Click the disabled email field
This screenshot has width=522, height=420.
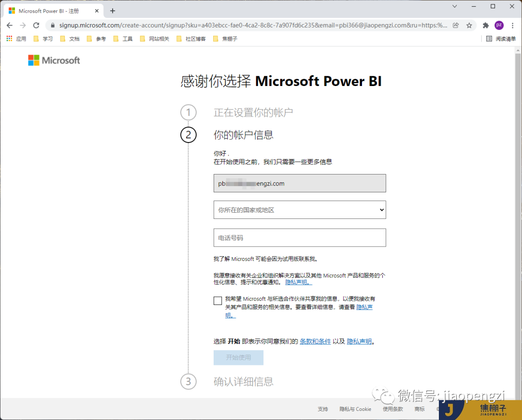tap(300, 183)
